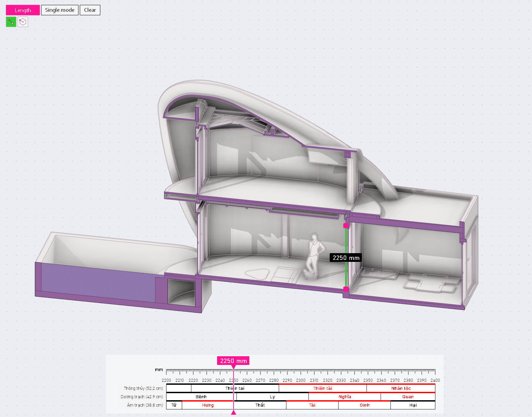Click the human figure in the model
Image resolution: width=532 pixels, height=417 pixels.
click(314, 255)
